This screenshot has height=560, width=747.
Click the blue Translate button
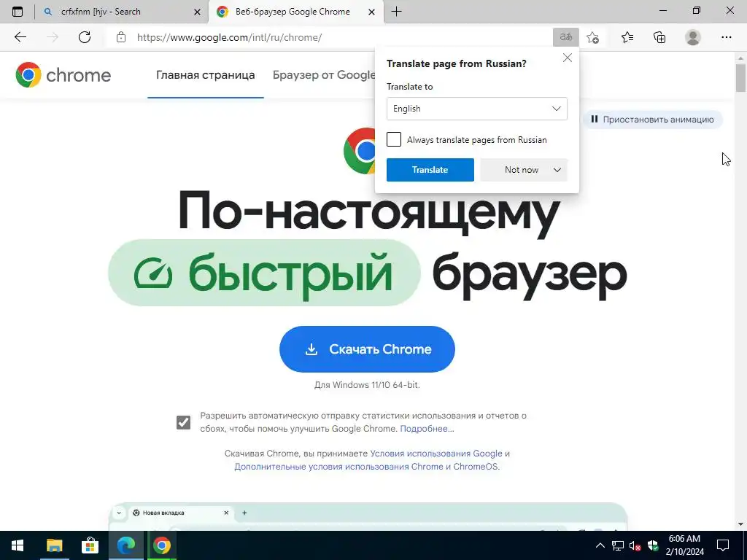coord(430,170)
